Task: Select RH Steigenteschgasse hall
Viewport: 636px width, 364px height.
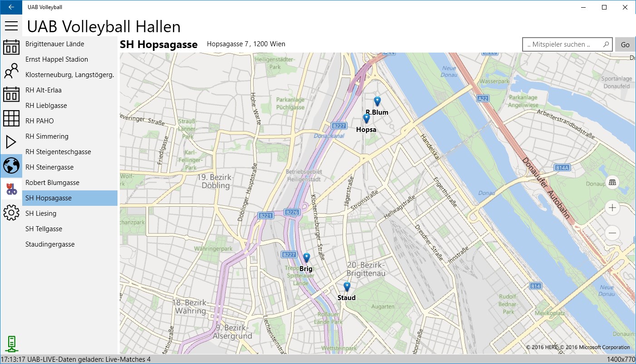Action: pyautogui.click(x=70, y=152)
